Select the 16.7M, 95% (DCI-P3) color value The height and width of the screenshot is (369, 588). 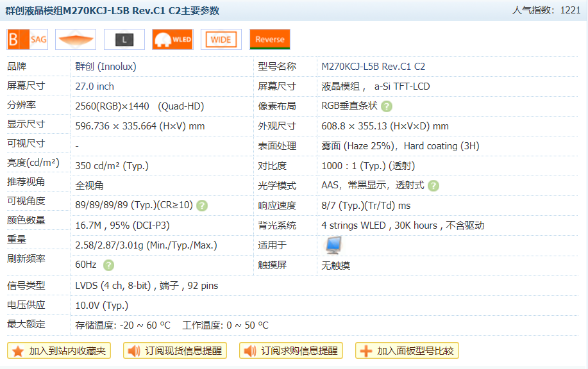coord(122,225)
